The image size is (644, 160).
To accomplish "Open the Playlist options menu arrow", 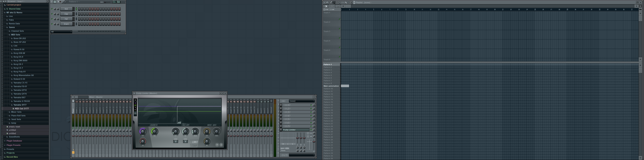I will (324, 3).
